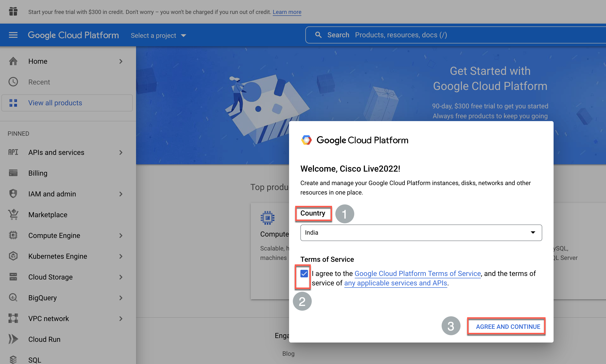Viewport: 606px width, 364px height.
Task: Expand the Compute Engine submenu chevron
Action: [x=121, y=235]
